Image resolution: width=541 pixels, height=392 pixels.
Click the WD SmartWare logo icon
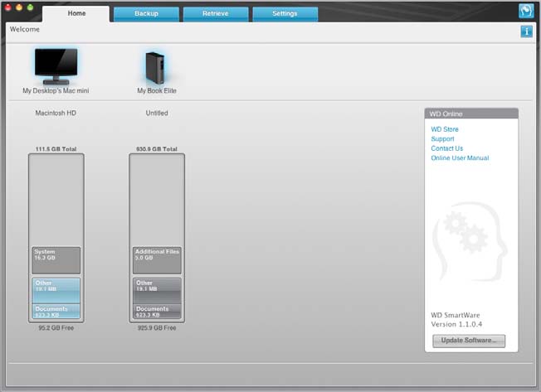pos(526,11)
